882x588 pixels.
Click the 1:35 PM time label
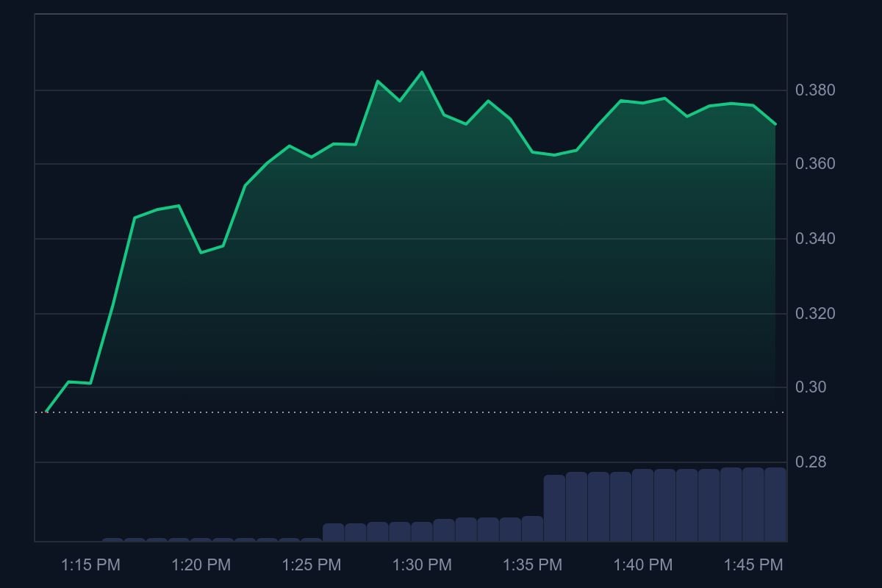click(x=532, y=565)
